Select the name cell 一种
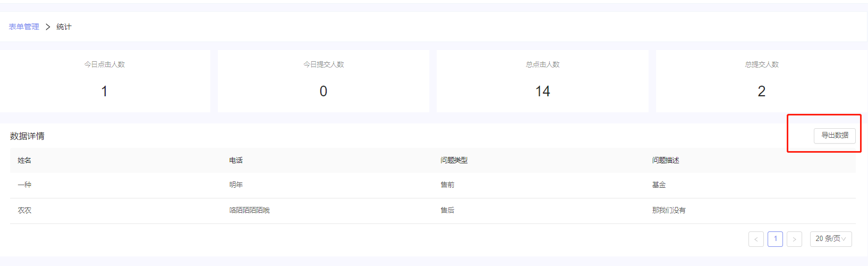The height and width of the screenshot is (266, 868). click(24, 185)
